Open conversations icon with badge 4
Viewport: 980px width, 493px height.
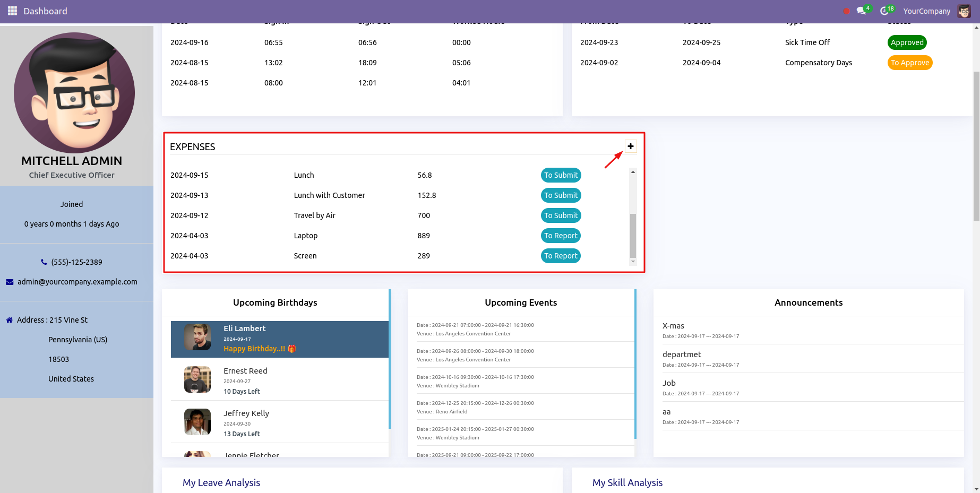coord(861,11)
